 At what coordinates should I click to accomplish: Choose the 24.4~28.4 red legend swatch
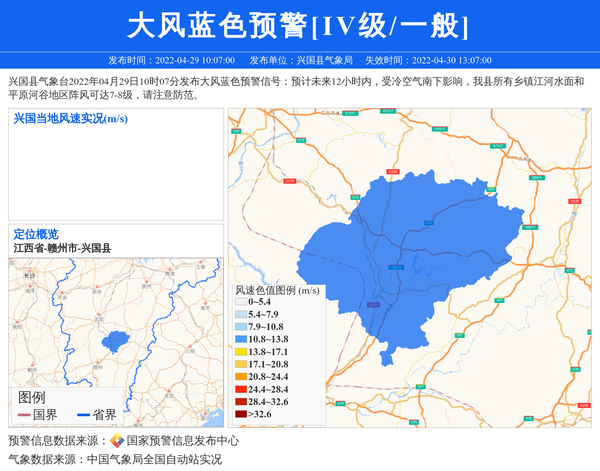point(240,389)
